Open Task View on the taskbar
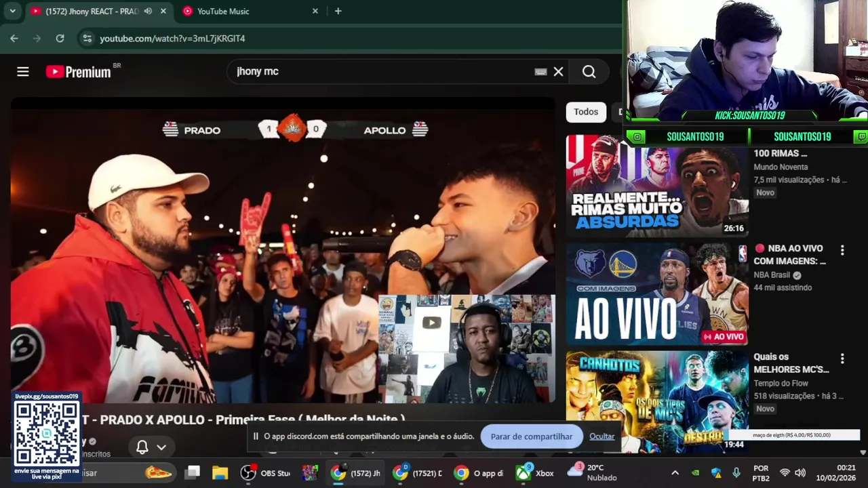Viewport: 868px width, 488px height. tap(193, 473)
